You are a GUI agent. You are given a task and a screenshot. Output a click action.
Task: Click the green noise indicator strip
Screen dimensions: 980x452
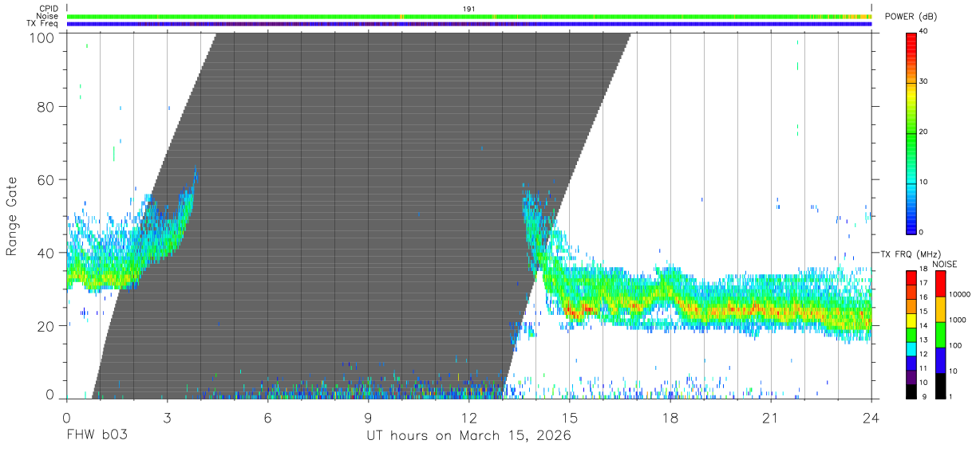[x=469, y=16]
